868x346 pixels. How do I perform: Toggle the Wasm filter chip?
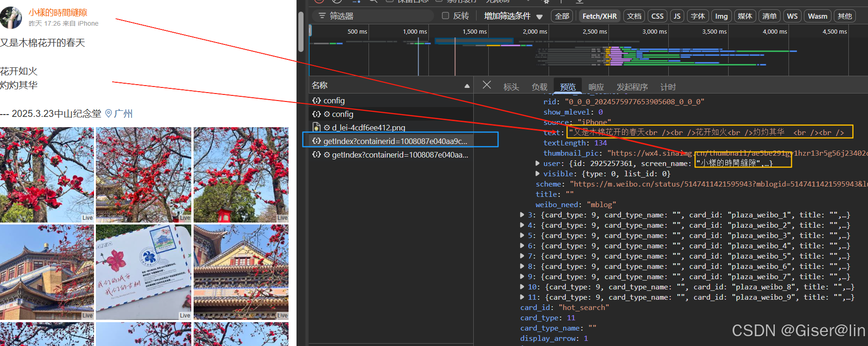pyautogui.click(x=817, y=16)
